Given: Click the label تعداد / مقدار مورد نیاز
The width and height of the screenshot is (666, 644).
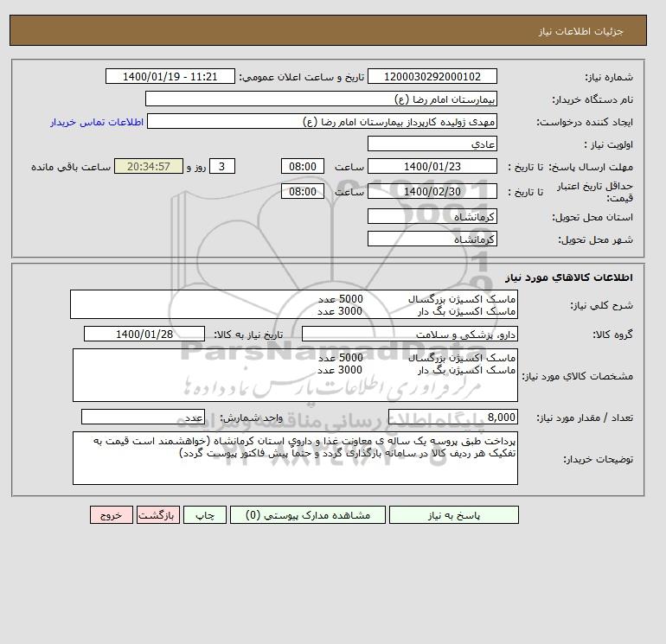Looking at the screenshot, I should pyautogui.click(x=585, y=418).
